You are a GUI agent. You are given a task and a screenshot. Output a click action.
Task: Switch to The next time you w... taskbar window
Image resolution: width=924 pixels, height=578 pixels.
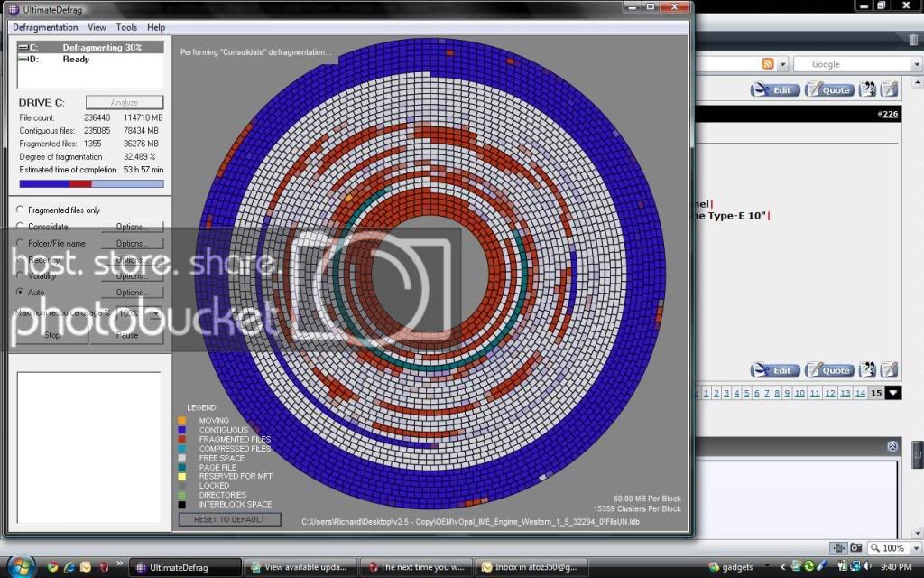[x=416, y=567]
